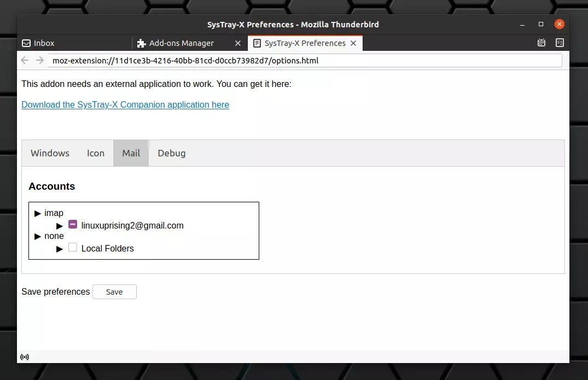Close the Add-ons Manager tab
The height and width of the screenshot is (380, 588).
pyautogui.click(x=238, y=44)
